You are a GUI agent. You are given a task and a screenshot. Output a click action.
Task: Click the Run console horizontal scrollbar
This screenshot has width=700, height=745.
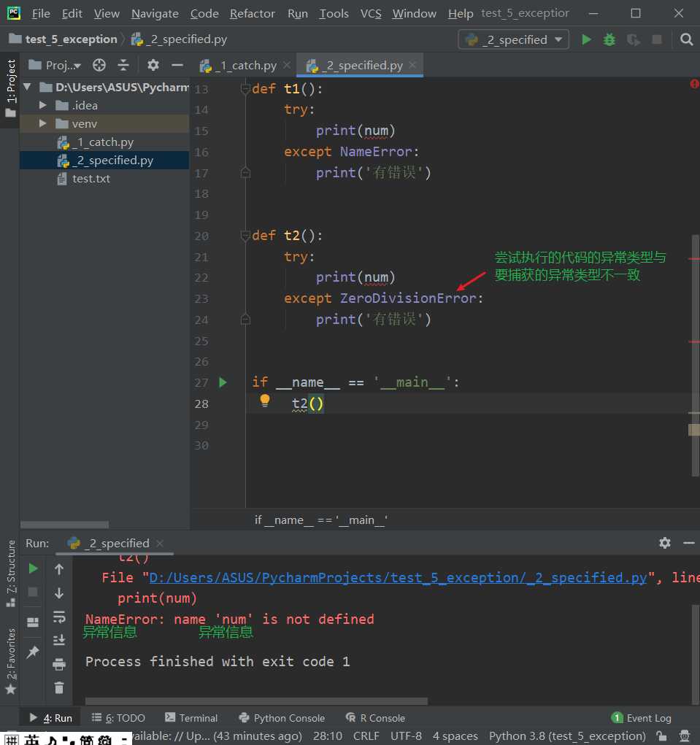(x=256, y=701)
